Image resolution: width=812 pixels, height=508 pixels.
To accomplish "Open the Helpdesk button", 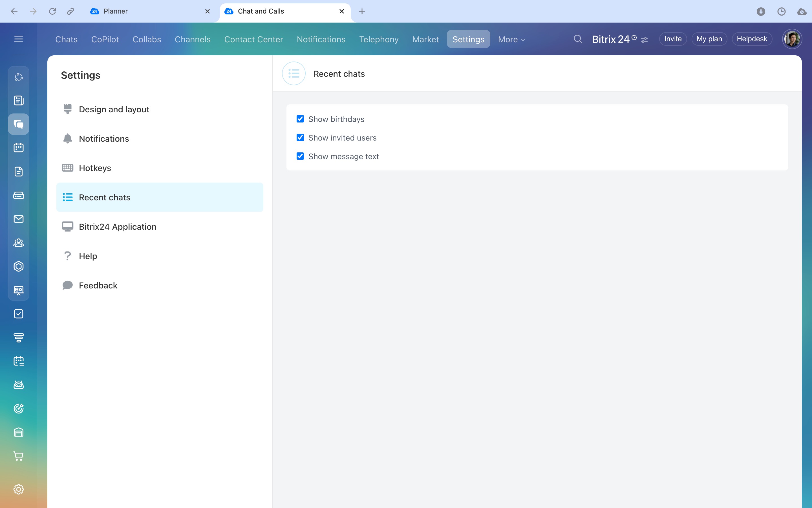I will click(752, 39).
